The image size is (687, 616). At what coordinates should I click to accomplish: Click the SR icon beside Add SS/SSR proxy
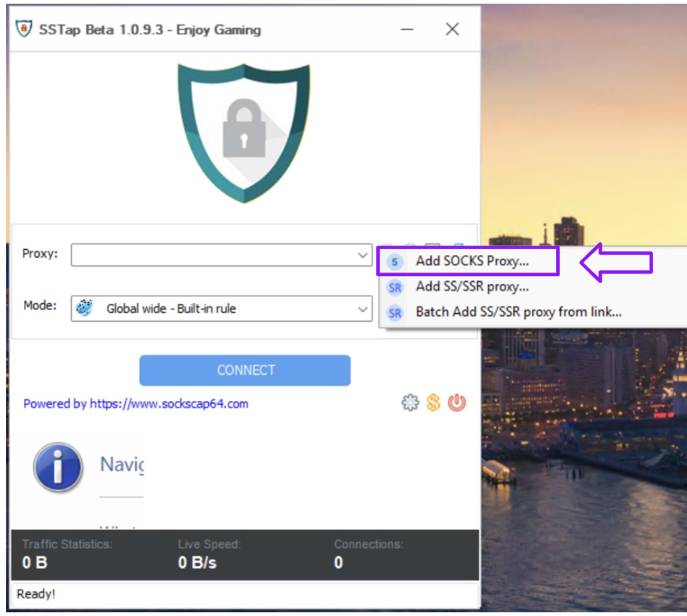[x=395, y=288]
